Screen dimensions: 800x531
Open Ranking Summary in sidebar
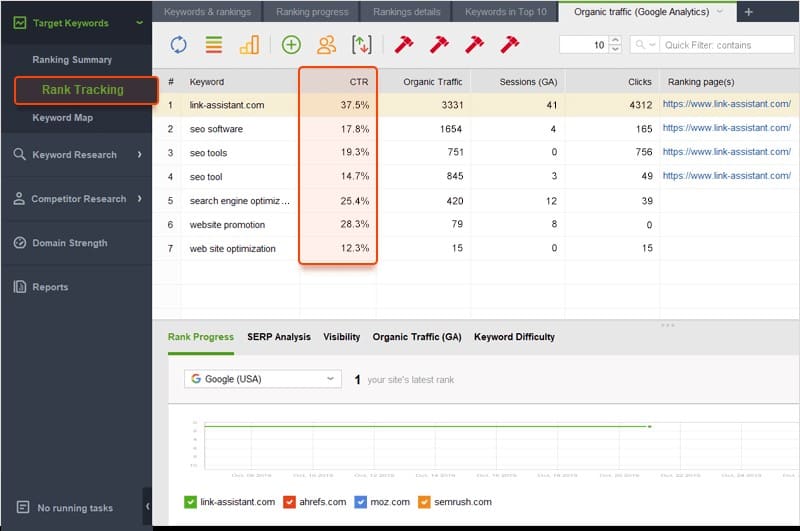72,60
